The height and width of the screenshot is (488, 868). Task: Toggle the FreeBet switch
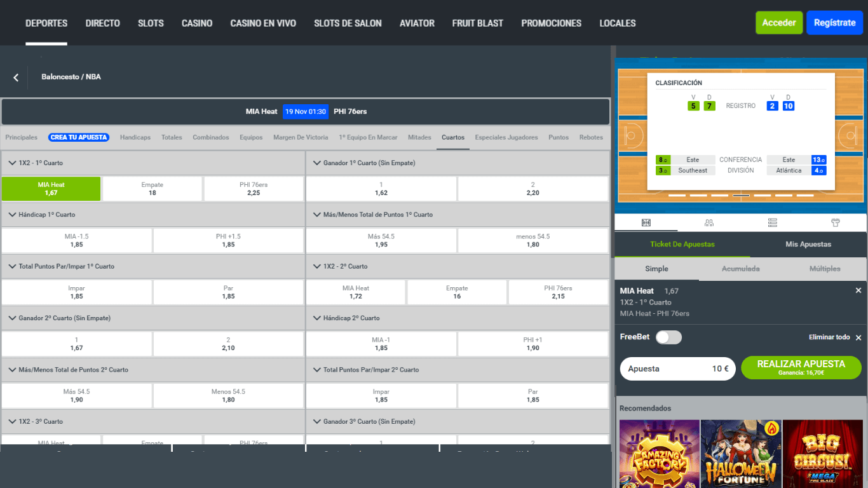[x=668, y=337]
